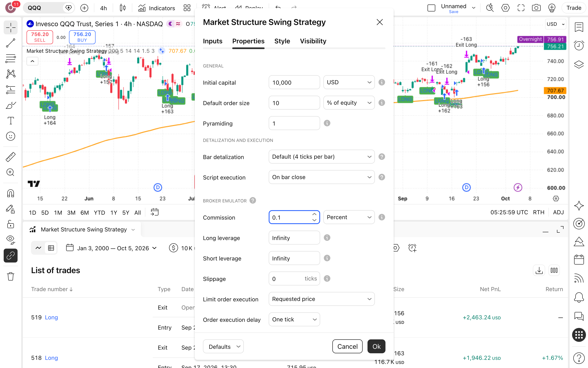This screenshot has width=588, height=368.
Task: Open the commission Percent type dropdown
Action: [x=349, y=217]
